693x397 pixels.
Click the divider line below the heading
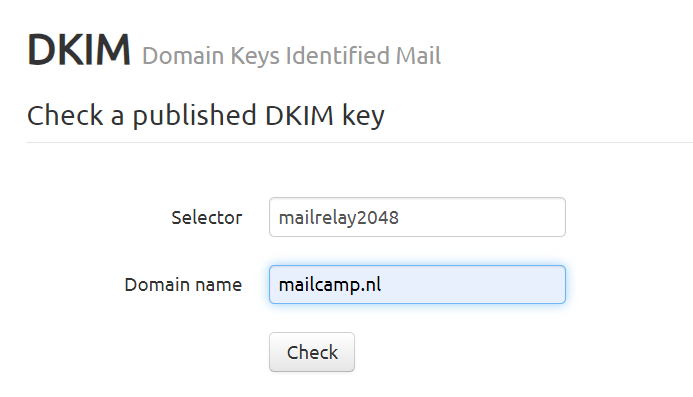(x=359, y=142)
